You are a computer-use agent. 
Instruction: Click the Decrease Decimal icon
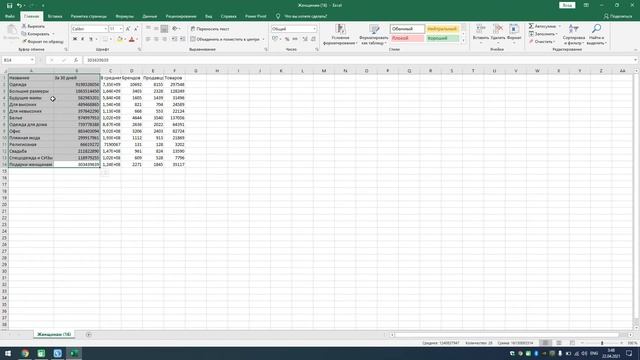coord(313,39)
